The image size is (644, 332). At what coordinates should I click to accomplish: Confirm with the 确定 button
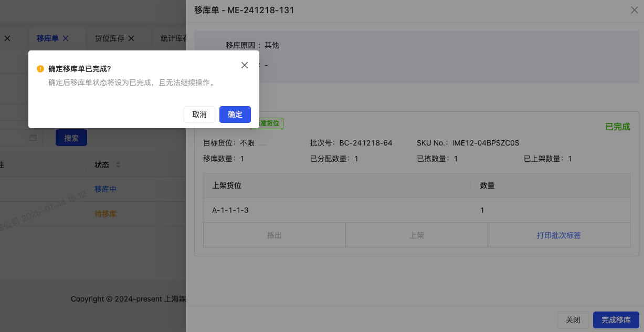pos(235,115)
